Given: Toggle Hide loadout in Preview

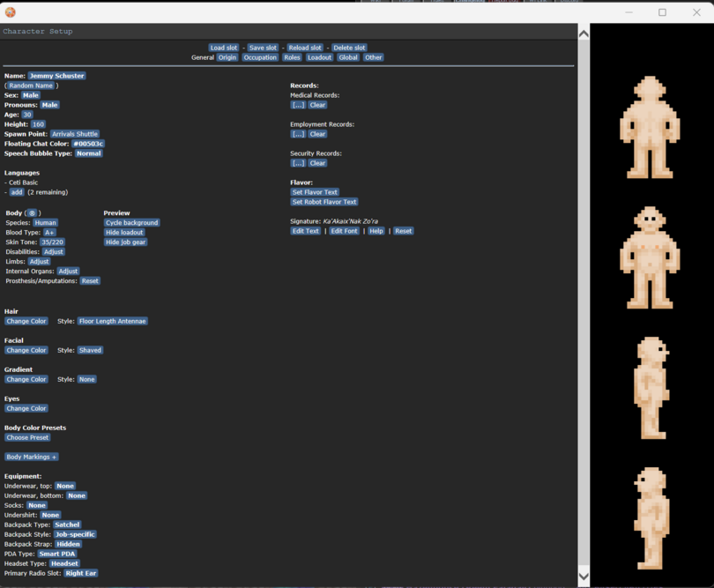Looking at the screenshot, I should 124,233.
